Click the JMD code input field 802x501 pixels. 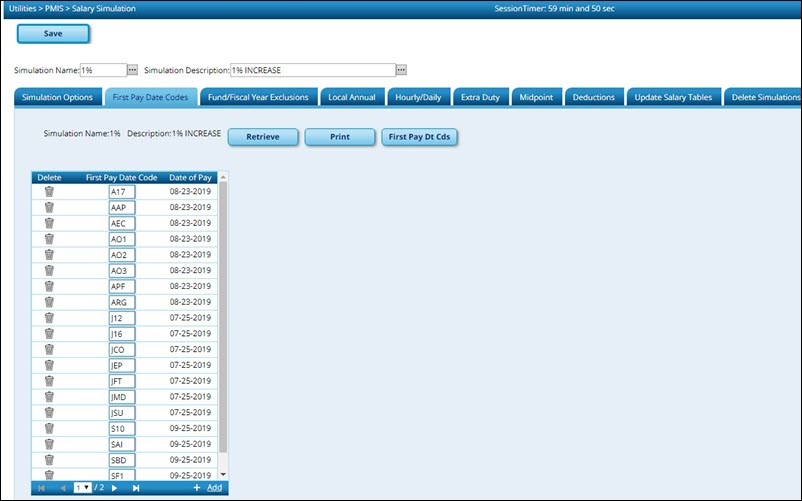122,397
